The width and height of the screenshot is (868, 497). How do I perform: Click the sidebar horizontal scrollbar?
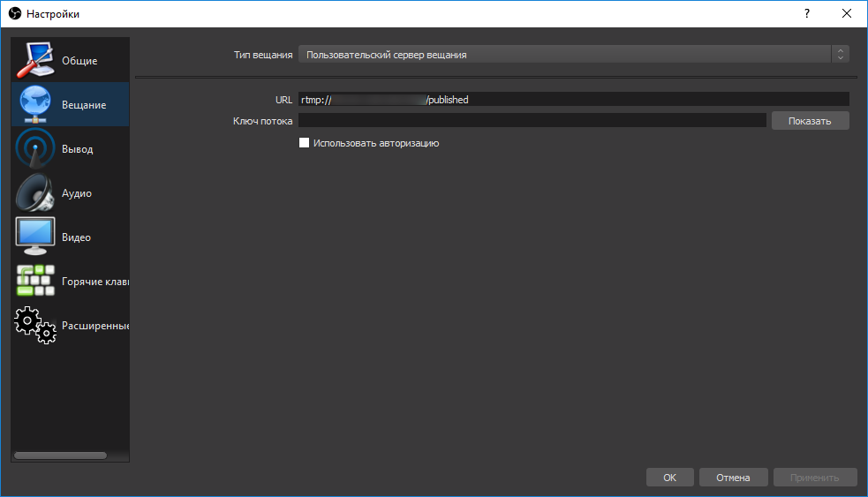tap(60, 456)
